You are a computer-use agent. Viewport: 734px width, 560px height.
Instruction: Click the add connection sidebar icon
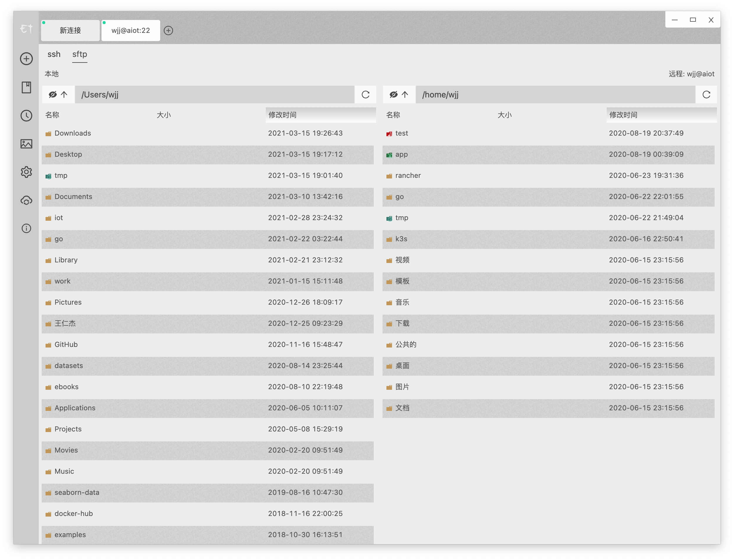26,59
